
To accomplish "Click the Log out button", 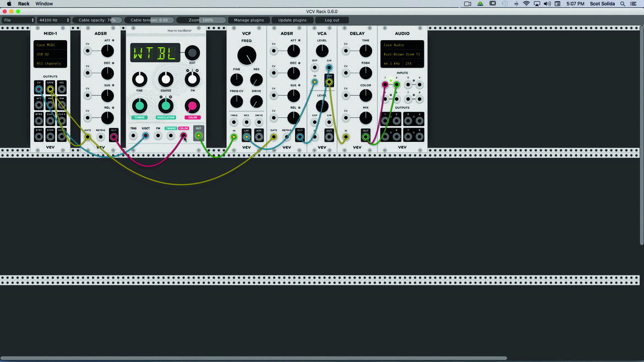I will tap(332, 20).
